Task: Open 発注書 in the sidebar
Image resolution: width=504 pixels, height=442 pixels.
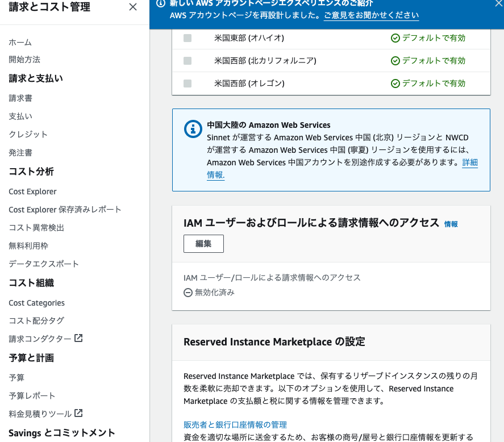Action: pos(20,152)
